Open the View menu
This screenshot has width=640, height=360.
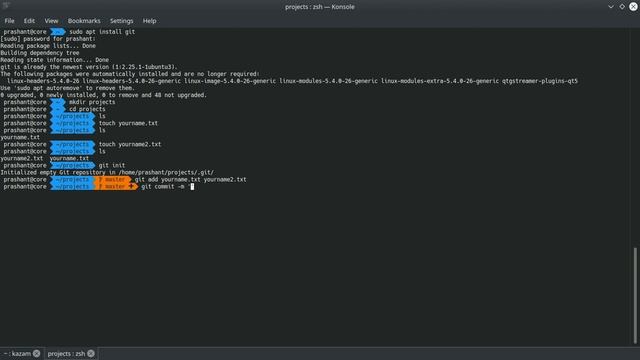[x=51, y=21]
